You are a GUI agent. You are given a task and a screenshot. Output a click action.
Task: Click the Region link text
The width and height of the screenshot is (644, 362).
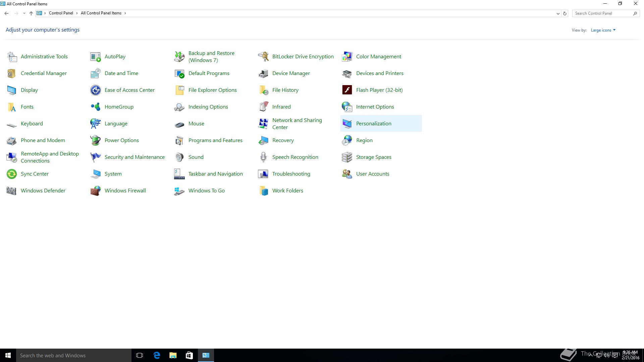point(364,140)
